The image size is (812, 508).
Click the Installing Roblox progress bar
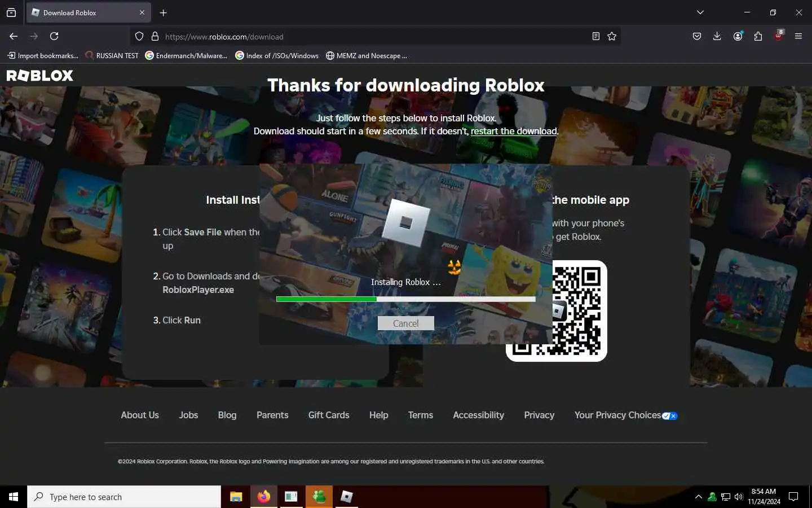406,299
